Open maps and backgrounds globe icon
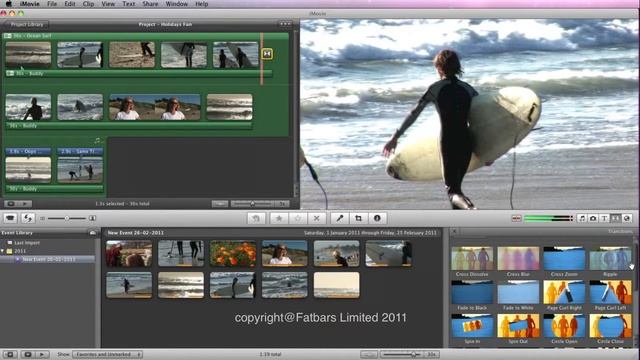This screenshot has height=360, width=640. coord(627,218)
